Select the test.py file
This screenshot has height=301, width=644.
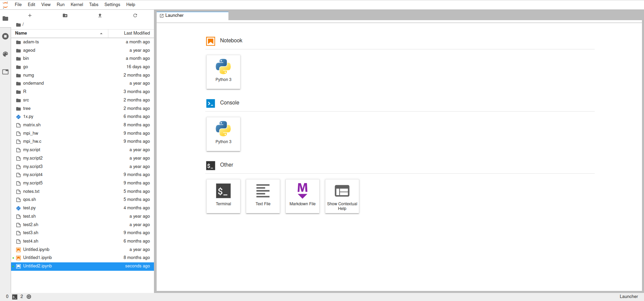click(x=83, y=208)
